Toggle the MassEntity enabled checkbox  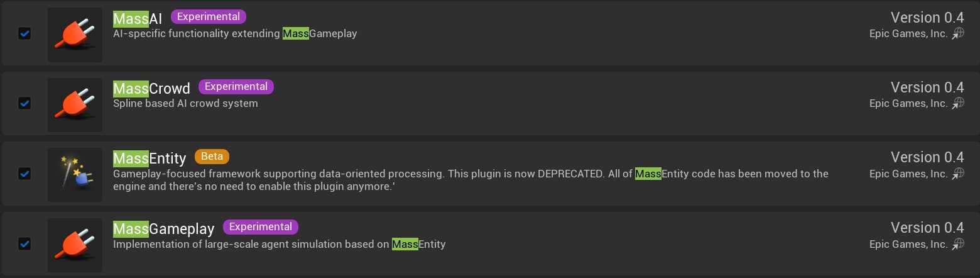(x=24, y=174)
